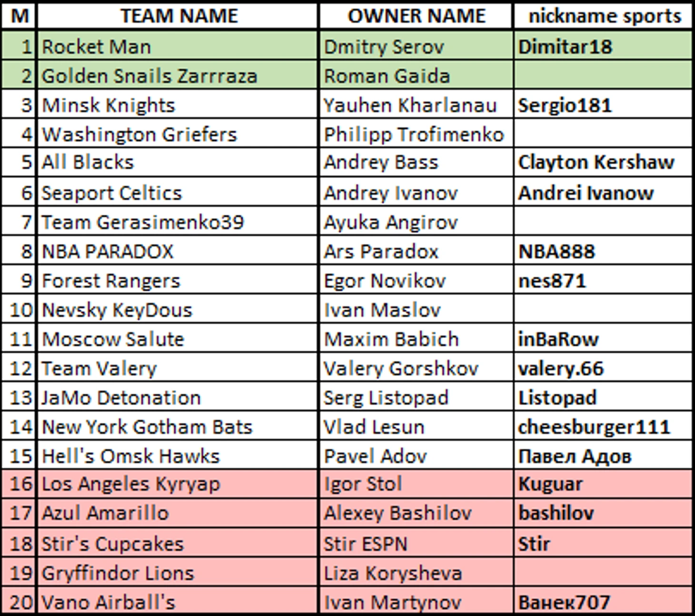This screenshot has width=695, height=616.
Task: Click the nickname sports column header
Action: 603,16
